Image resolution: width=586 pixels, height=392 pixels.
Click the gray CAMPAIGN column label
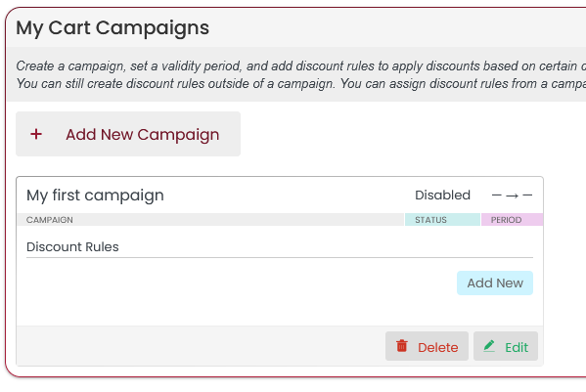(x=50, y=220)
